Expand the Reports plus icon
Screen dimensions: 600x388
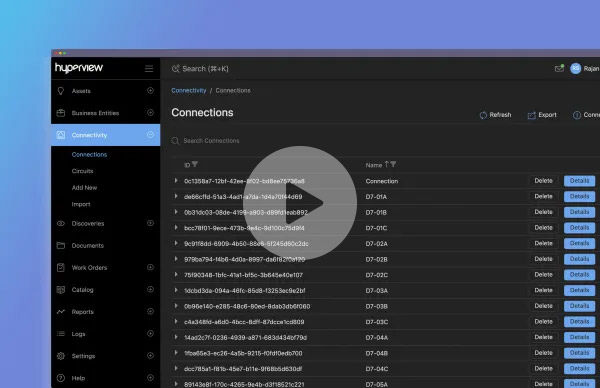click(150, 311)
